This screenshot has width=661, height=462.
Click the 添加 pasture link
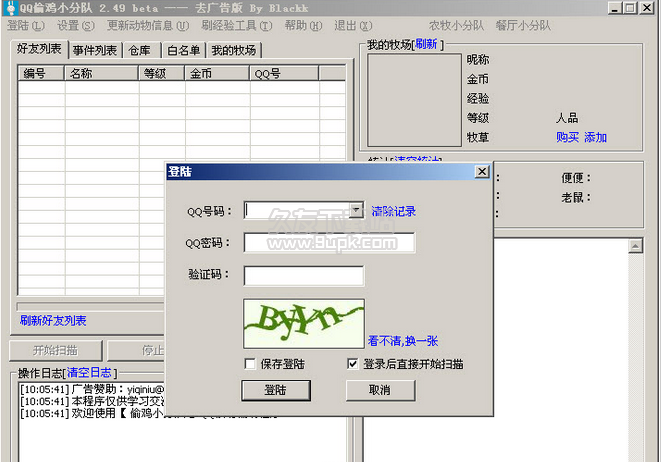[x=595, y=137]
